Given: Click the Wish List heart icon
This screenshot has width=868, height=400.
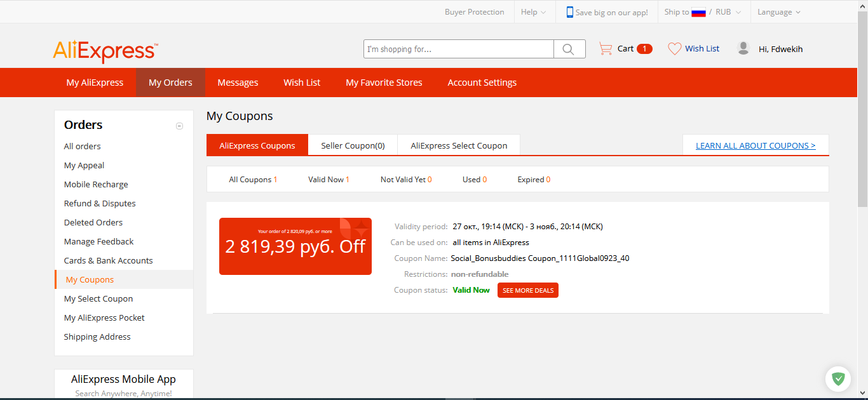Looking at the screenshot, I should coord(674,48).
